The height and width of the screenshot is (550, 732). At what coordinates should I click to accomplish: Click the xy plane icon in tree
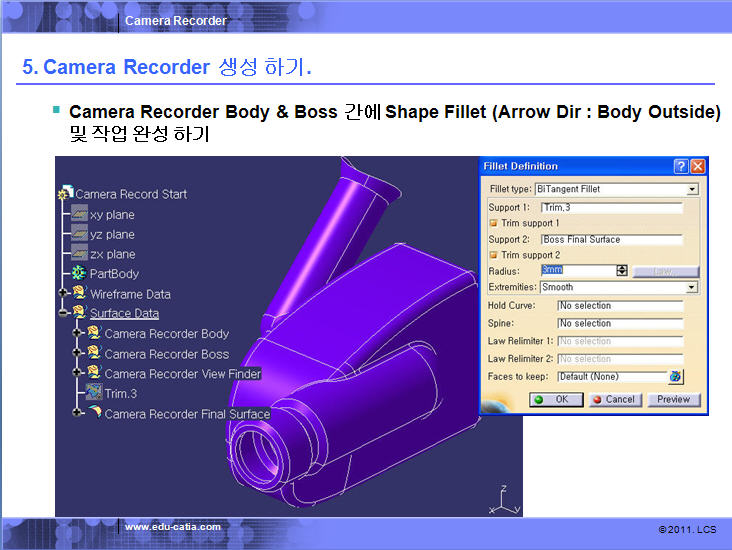pos(78,214)
